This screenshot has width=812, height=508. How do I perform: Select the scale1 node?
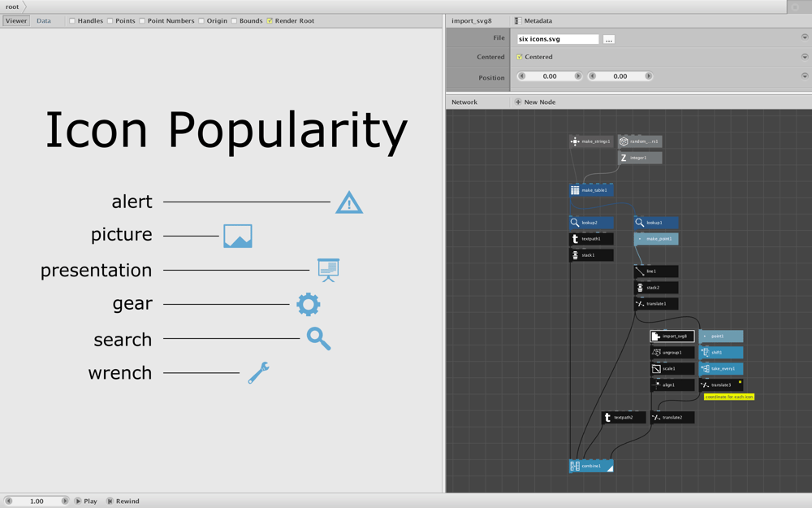(672, 368)
